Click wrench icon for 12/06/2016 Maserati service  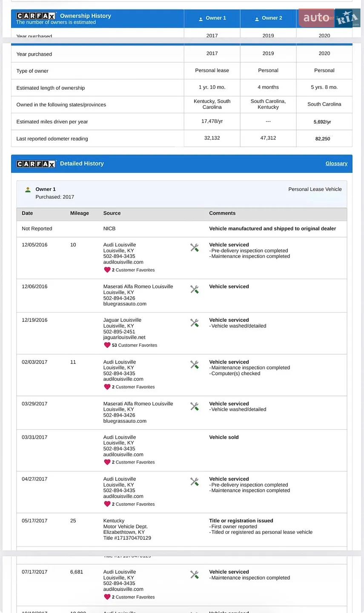tap(195, 289)
